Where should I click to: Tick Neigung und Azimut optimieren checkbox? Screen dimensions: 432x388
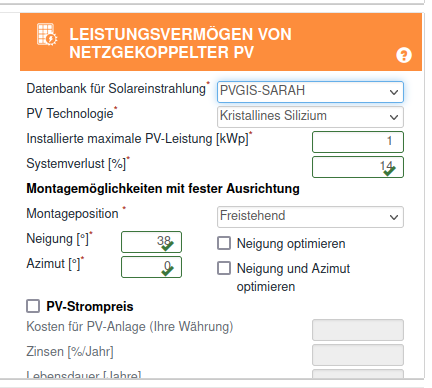coord(224,268)
